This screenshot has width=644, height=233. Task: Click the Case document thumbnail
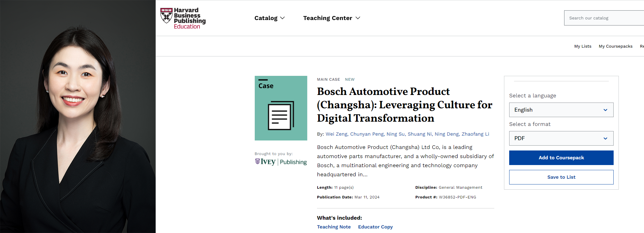click(x=281, y=108)
